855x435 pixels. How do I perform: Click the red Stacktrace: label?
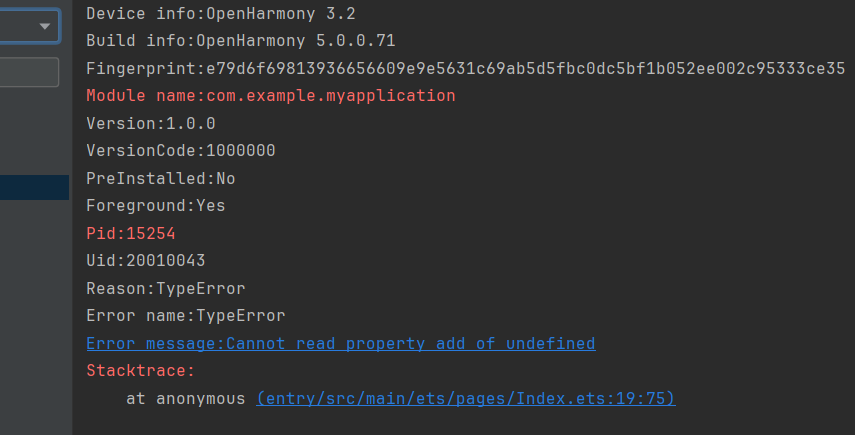(x=140, y=371)
